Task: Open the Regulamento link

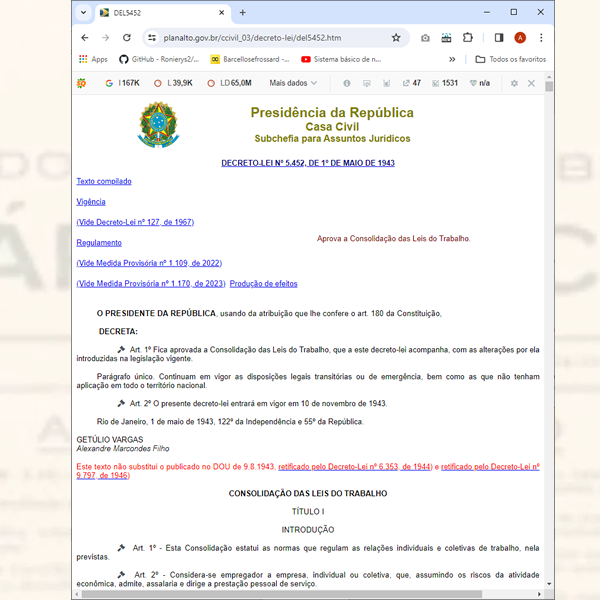Action: [x=99, y=243]
